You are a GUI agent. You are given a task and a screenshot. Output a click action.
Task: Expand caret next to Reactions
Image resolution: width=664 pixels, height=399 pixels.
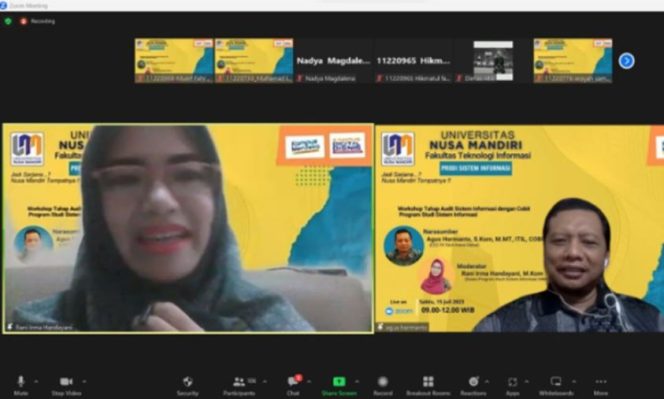tap(487, 382)
